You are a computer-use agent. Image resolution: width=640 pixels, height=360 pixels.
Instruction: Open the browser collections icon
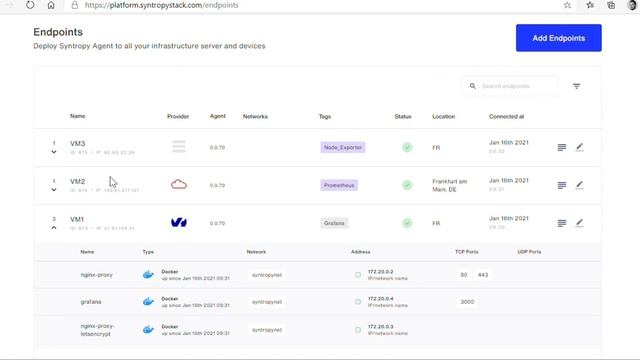pos(611,5)
